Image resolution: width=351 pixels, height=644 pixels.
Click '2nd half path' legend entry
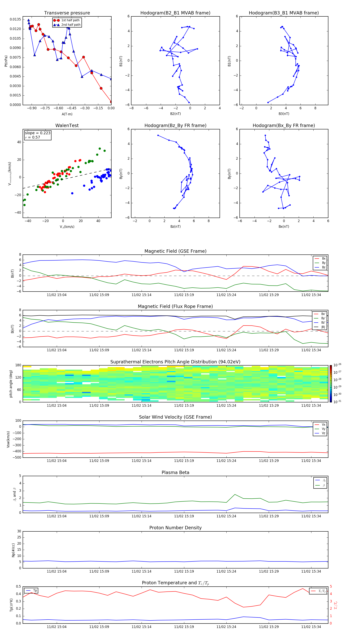[x=67, y=25]
